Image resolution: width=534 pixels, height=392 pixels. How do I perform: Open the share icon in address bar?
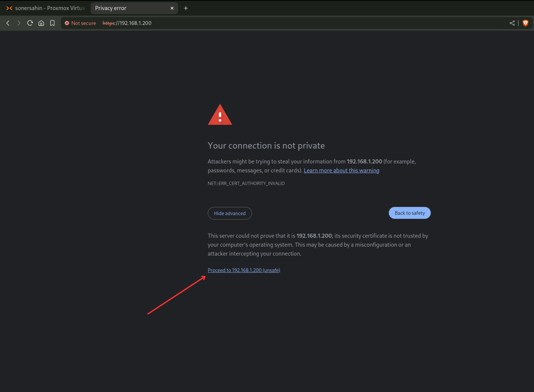tap(512, 23)
